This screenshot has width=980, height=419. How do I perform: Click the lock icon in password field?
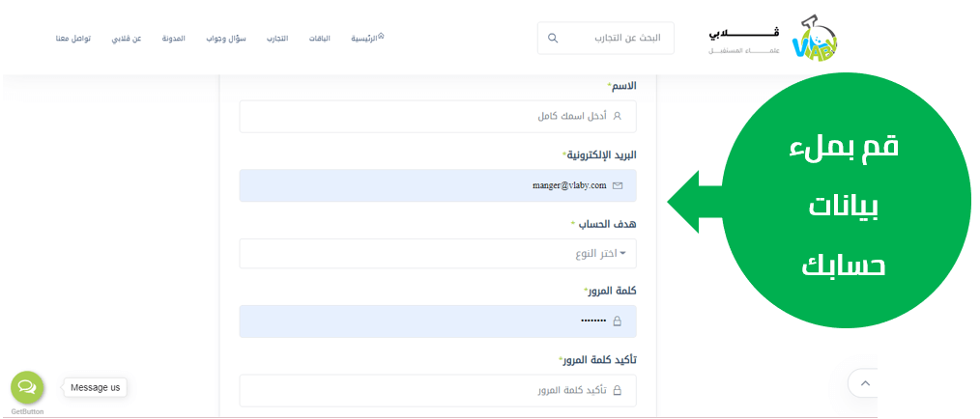pos(618,321)
